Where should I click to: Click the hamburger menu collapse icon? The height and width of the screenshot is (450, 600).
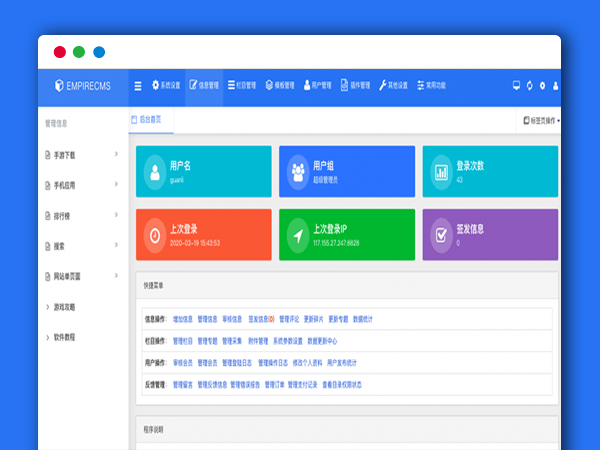pyautogui.click(x=138, y=86)
